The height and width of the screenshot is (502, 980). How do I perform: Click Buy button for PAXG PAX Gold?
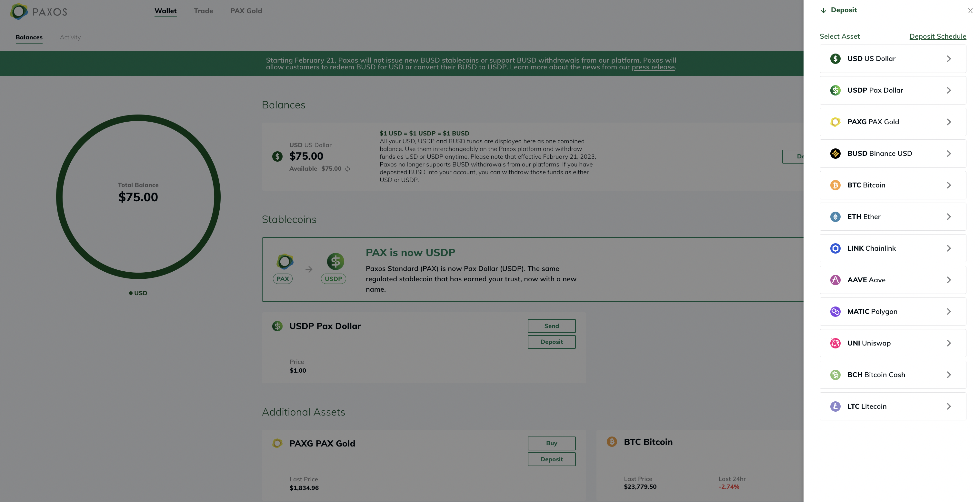[551, 443]
